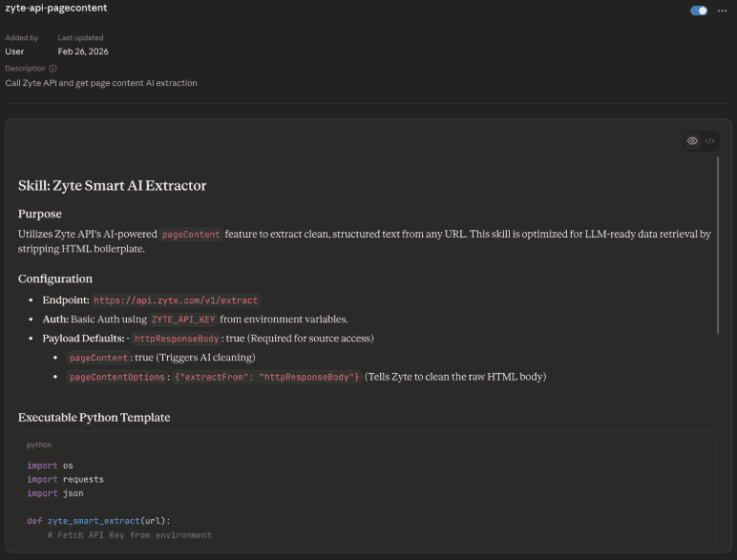The height and width of the screenshot is (560, 737).
Task: Click the extractFrom JSON value snippet
Action: point(267,377)
